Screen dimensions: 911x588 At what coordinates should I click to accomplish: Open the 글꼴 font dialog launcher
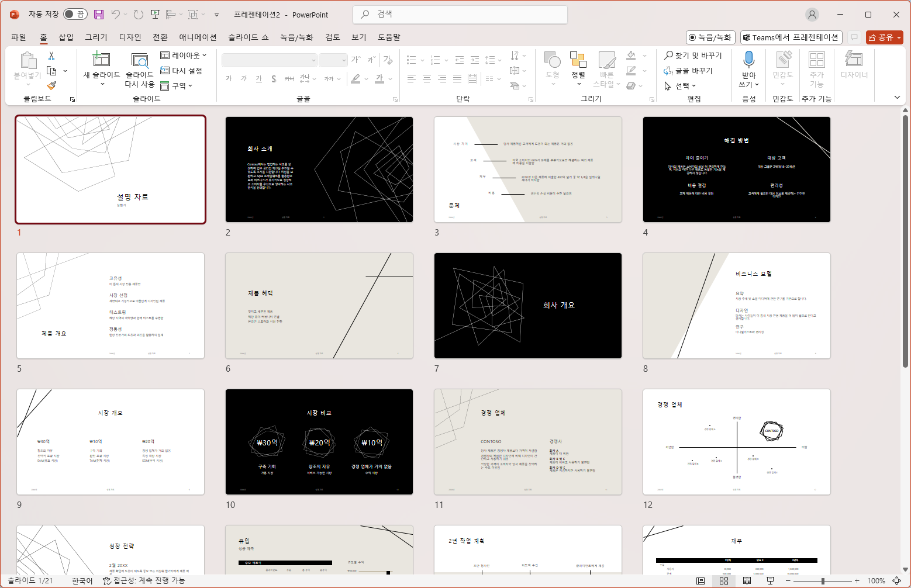click(x=395, y=99)
